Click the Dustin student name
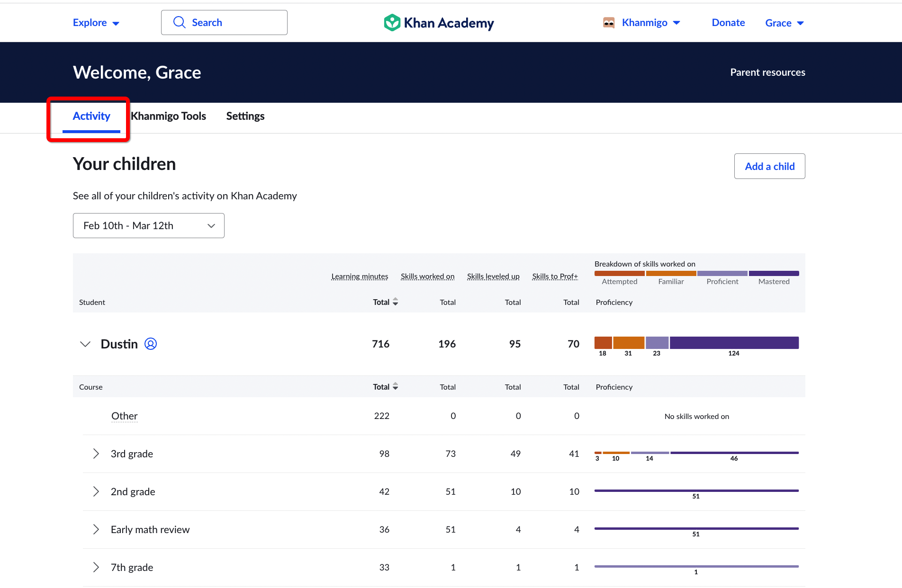Image resolution: width=902 pixels, height=588 pixels. (x=119, y=344)
